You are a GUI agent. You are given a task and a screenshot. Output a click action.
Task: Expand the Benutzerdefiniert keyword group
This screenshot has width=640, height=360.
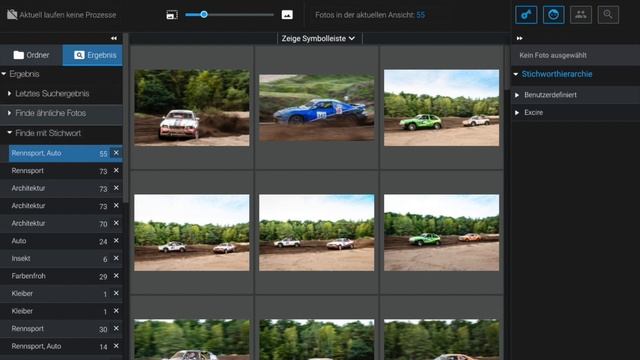click(517, 95)
